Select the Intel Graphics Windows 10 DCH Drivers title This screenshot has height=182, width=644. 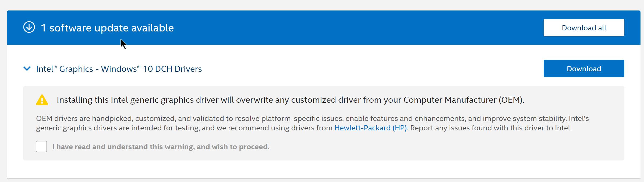(x=119, y=69)
